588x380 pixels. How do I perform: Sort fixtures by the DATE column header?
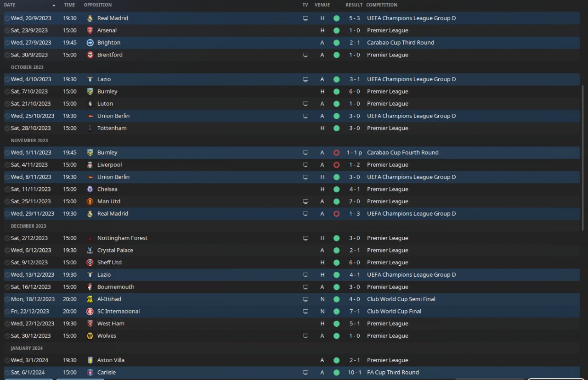[9, 5]
